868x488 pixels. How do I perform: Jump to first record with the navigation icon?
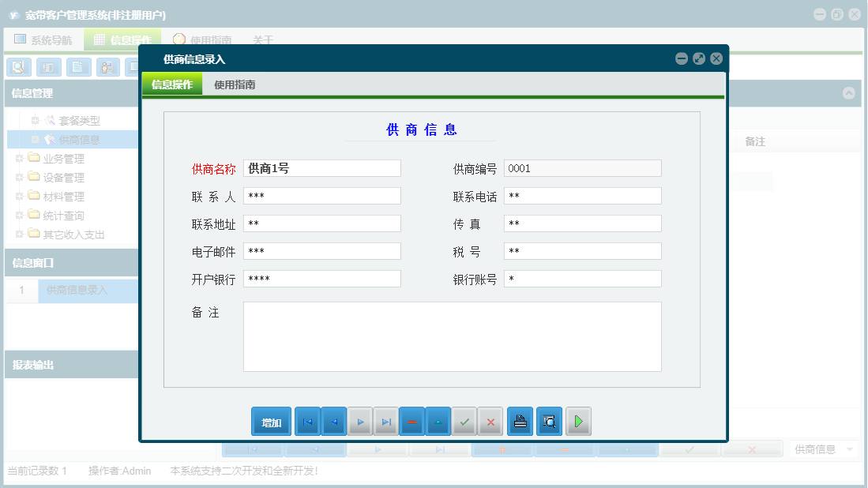pos(307,421)
